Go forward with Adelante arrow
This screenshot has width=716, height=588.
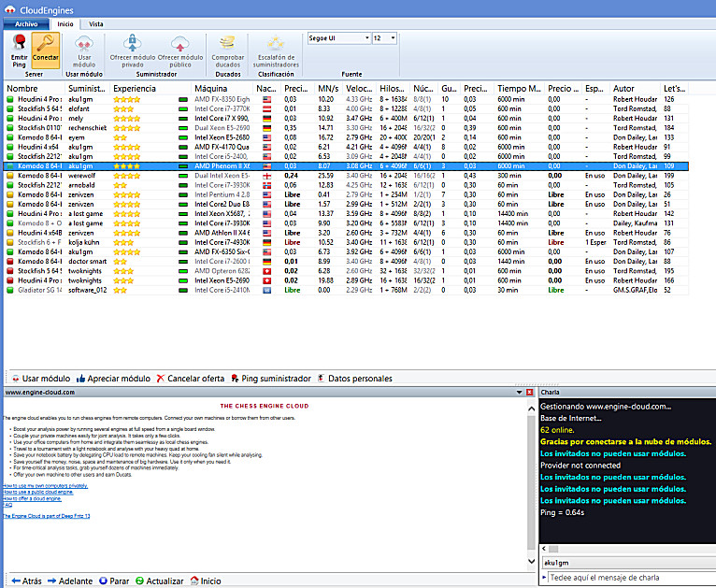pyautogui.click(x=70, y=581)
